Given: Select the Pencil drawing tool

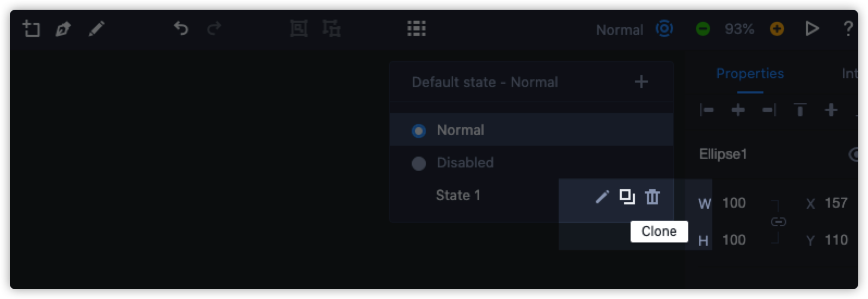Looking at the screenshot, I should [x=96, y=28].
